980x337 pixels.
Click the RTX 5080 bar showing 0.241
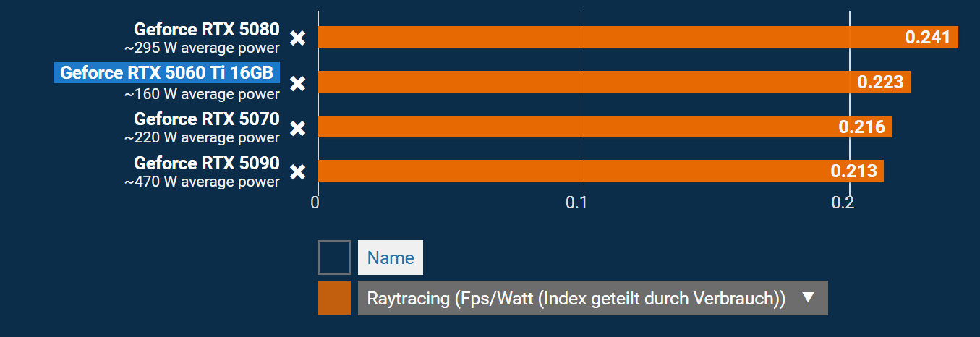tap(638, 37)
